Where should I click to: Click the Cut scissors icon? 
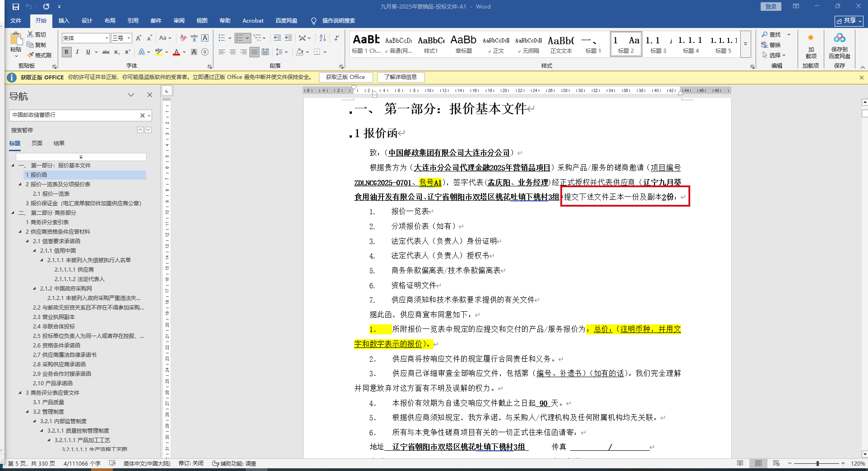coord(30,34)
